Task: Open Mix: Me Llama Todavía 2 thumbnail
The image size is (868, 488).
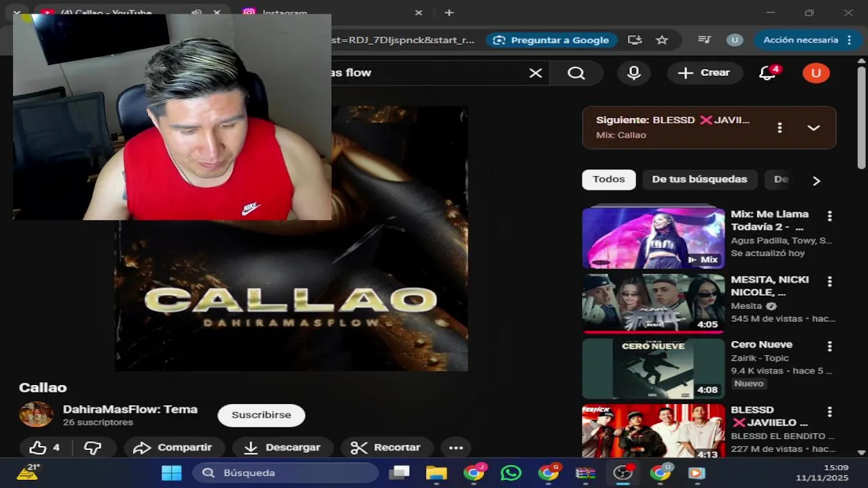Action: click(x=653, y=238)
